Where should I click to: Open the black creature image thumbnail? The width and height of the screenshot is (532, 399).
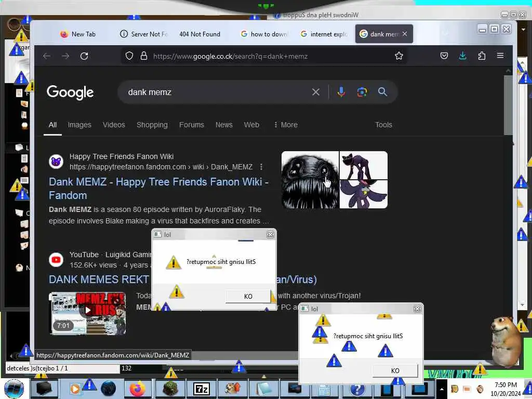pos(310,180)
